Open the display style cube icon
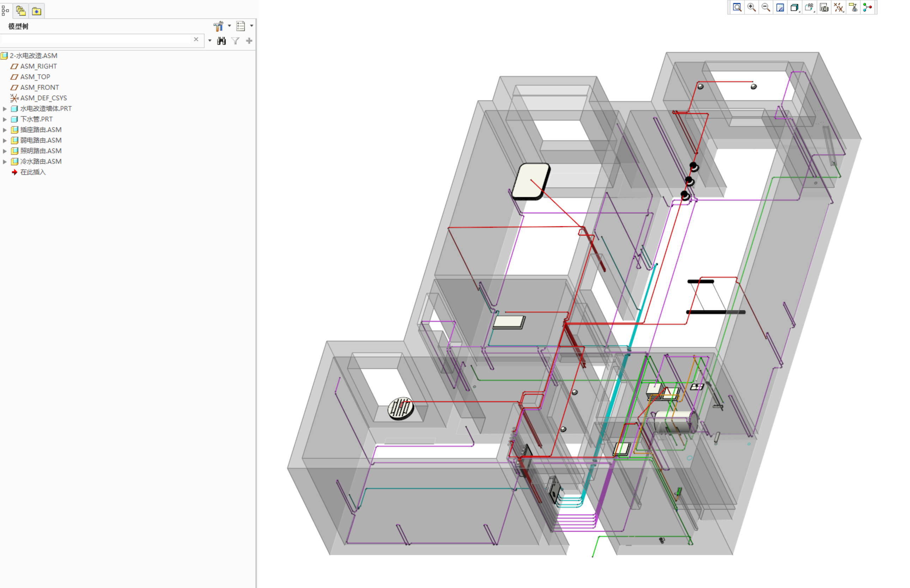910x588 pixels. pos(795,7)
